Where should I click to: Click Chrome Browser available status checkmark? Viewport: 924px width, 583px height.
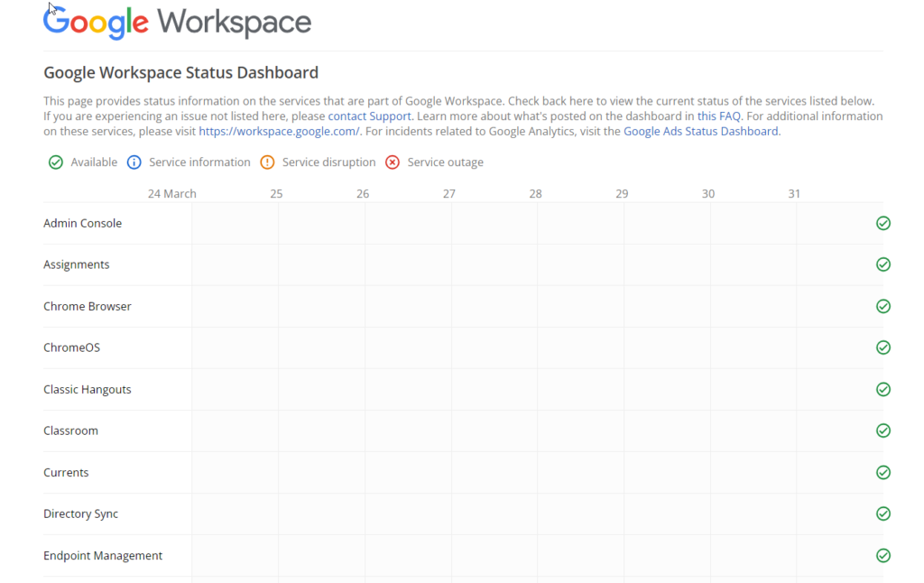(882, 307)
